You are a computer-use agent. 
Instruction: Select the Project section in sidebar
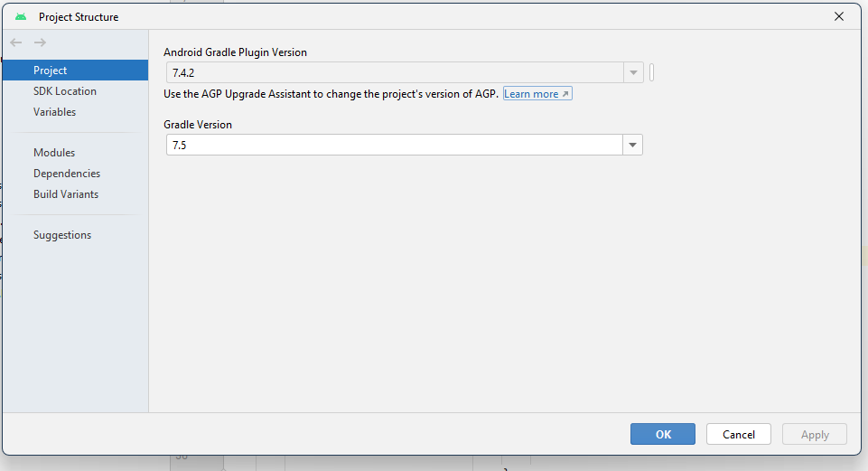click(x=51, y=71)
